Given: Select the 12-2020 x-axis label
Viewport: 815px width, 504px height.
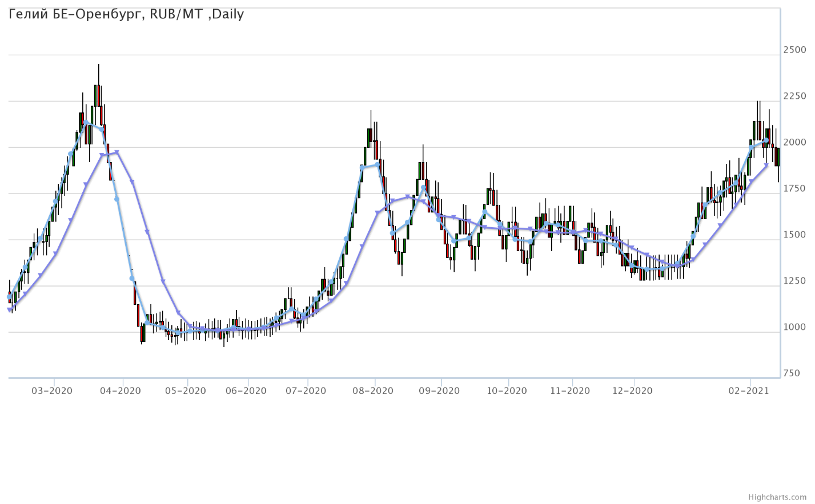Looking at the screenshot, I should [632, 391].
